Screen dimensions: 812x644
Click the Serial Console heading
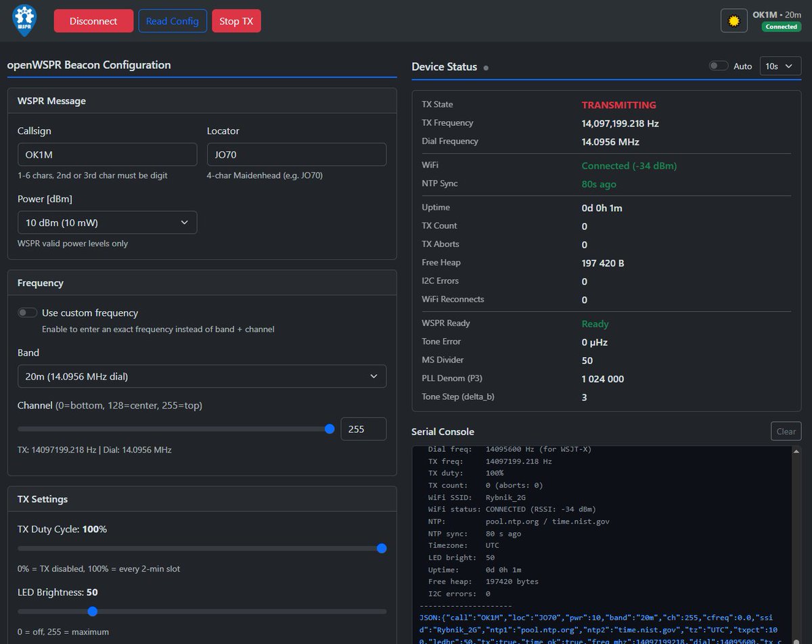coord(443,432)
